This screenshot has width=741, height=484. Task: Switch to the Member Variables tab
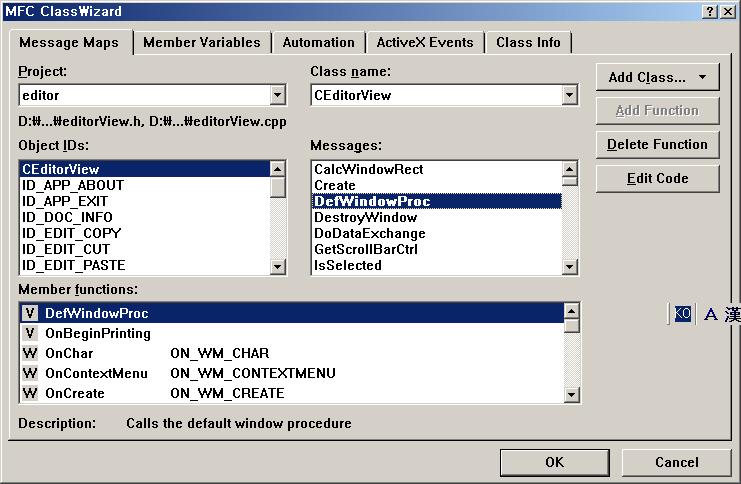click(x=202, y=43)
